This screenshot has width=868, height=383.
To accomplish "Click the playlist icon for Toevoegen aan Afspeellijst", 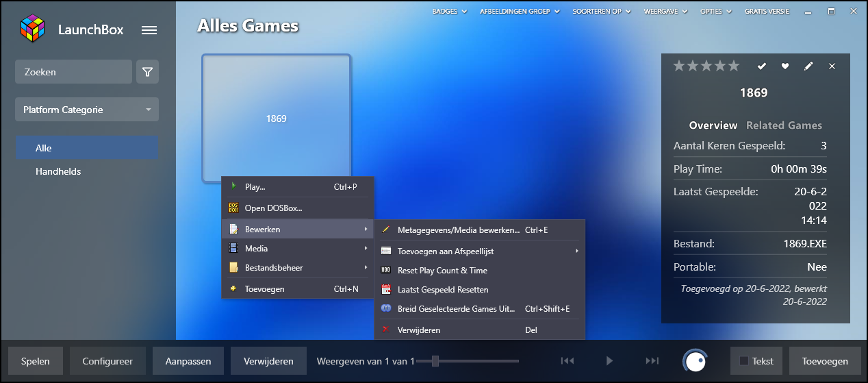I will click(385, 251).
